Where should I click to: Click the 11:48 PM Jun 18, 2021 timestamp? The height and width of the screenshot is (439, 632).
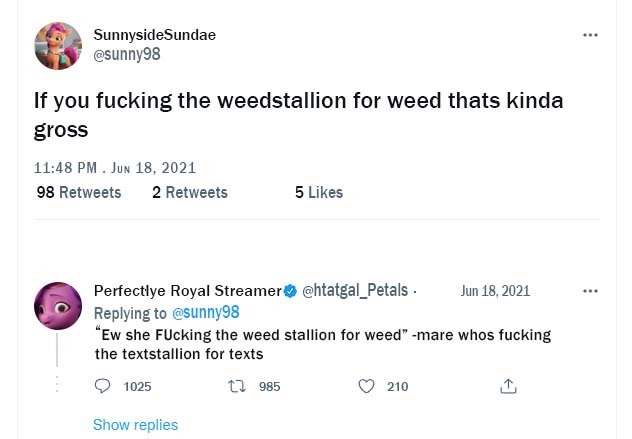pos(114,167)
